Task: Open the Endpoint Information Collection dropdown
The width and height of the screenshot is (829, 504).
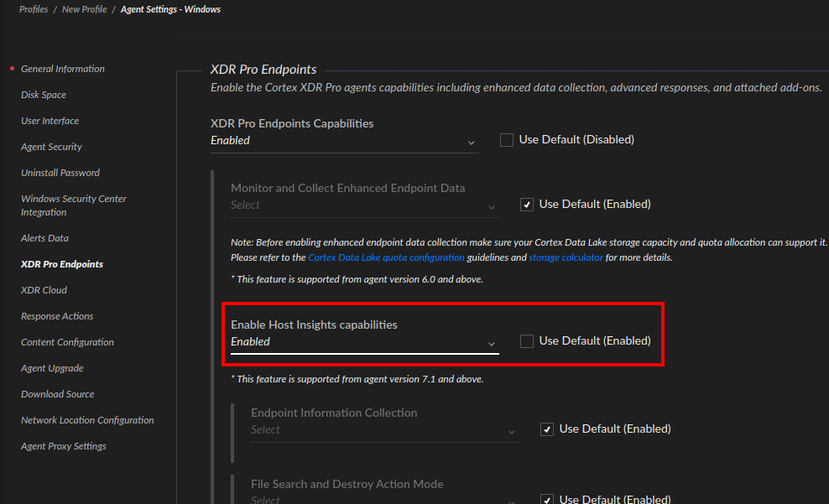Action: coord(384,430)
